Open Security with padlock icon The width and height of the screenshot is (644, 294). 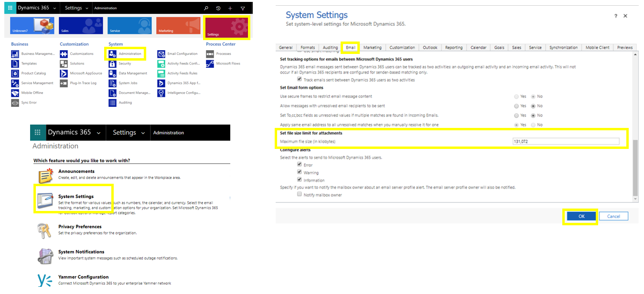point(120,63)
